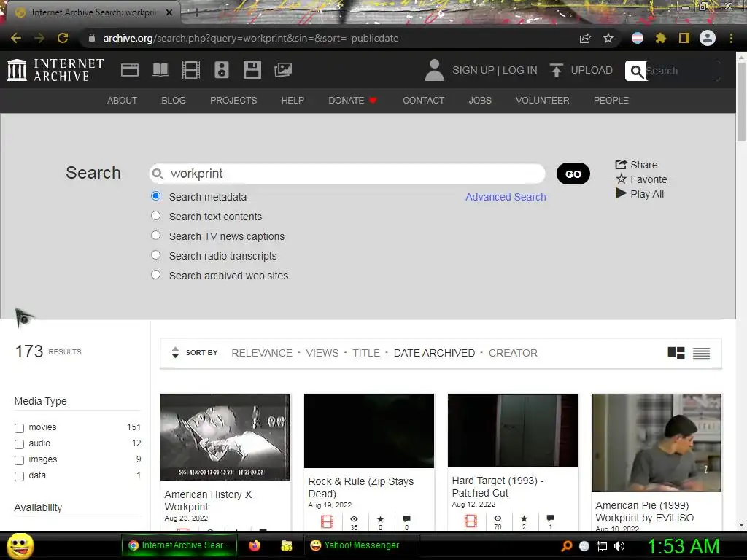Select Search metadata radio button
This screenshot has width=747, height=560.
click(156, 195)
